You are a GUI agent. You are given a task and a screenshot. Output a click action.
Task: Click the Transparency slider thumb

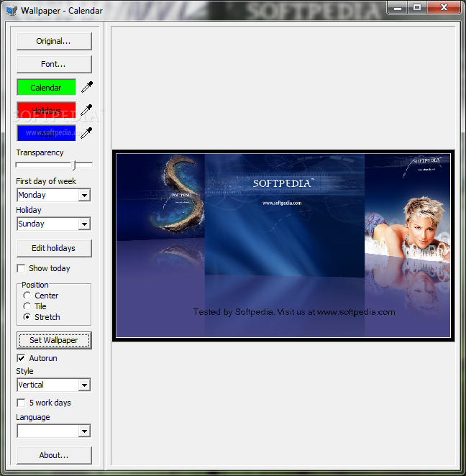74,165
